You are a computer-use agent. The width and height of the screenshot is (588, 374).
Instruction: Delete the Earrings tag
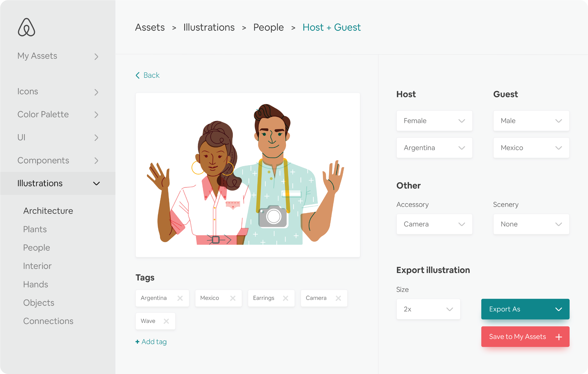(x=285, y=298)
